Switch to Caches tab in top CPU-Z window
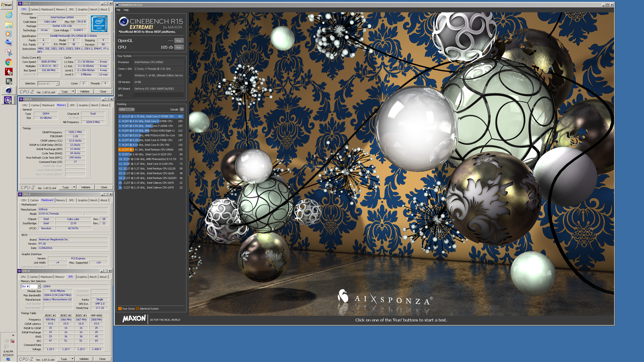644x362 pixels. pos(34,9)
